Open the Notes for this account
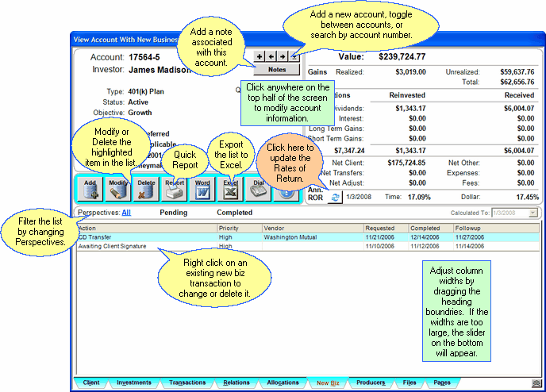The image size is (546, 392). click(x=276, y=70)
